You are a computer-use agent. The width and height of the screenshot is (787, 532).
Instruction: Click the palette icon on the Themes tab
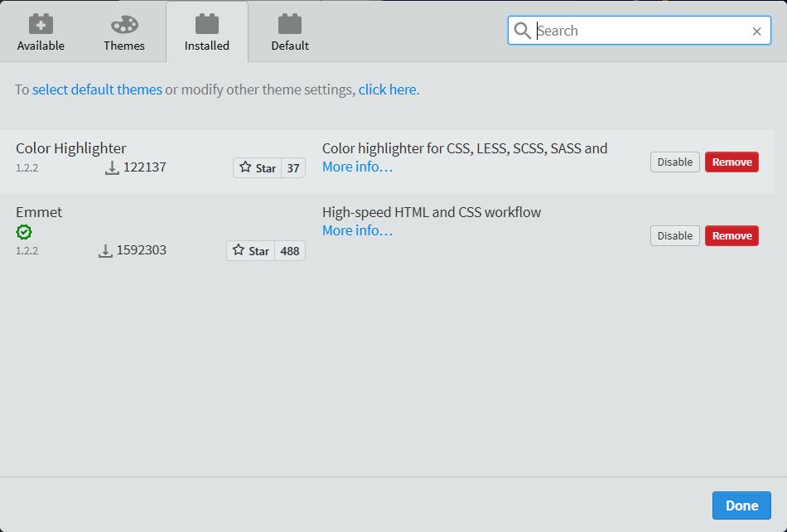click(123, 25)
